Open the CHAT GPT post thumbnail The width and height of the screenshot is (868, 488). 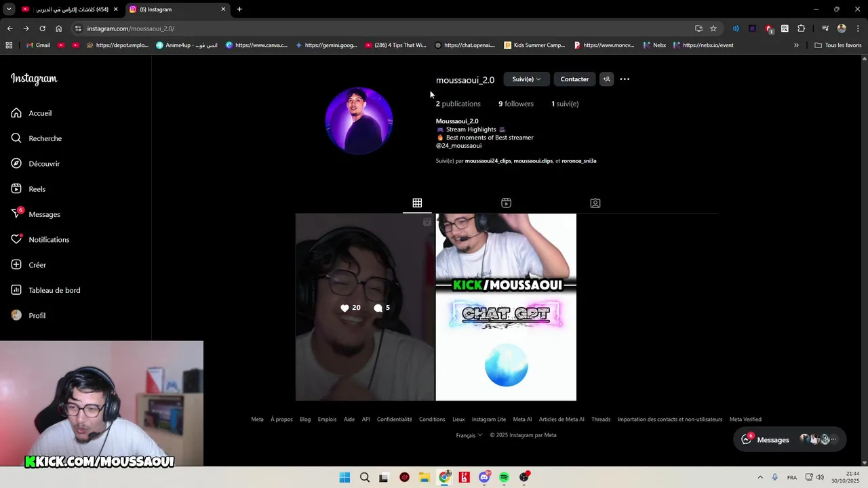(x=506, y=307)
